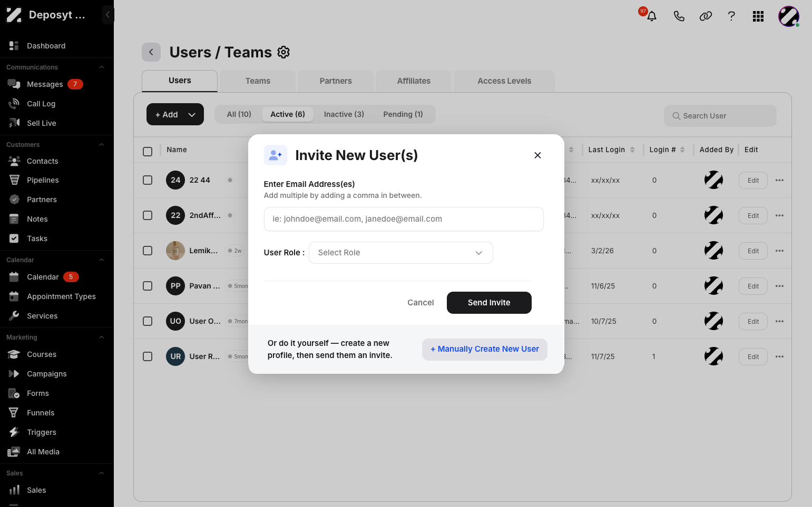Click Manually Create New User

tap(485, 349)
